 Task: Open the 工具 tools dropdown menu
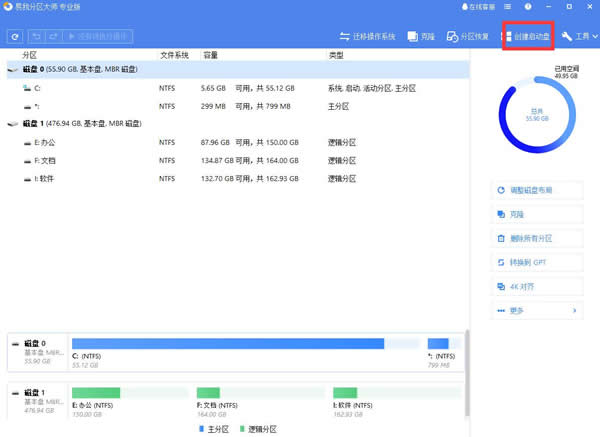coord(579,36)
